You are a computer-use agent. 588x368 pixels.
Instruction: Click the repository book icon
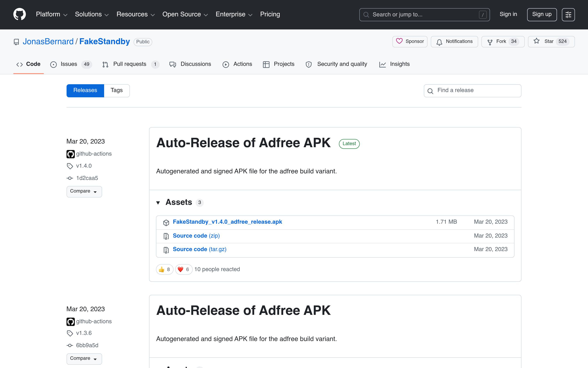coord(16,42)
